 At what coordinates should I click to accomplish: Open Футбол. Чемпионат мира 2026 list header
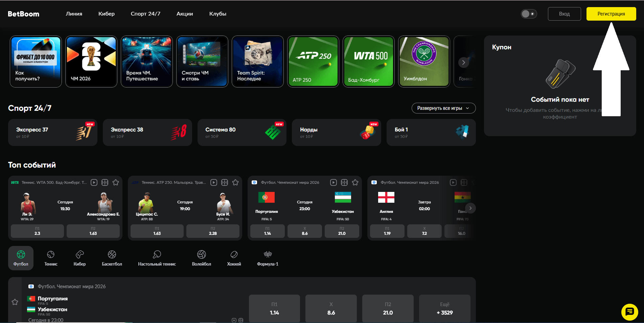click(x=71, y=287)
